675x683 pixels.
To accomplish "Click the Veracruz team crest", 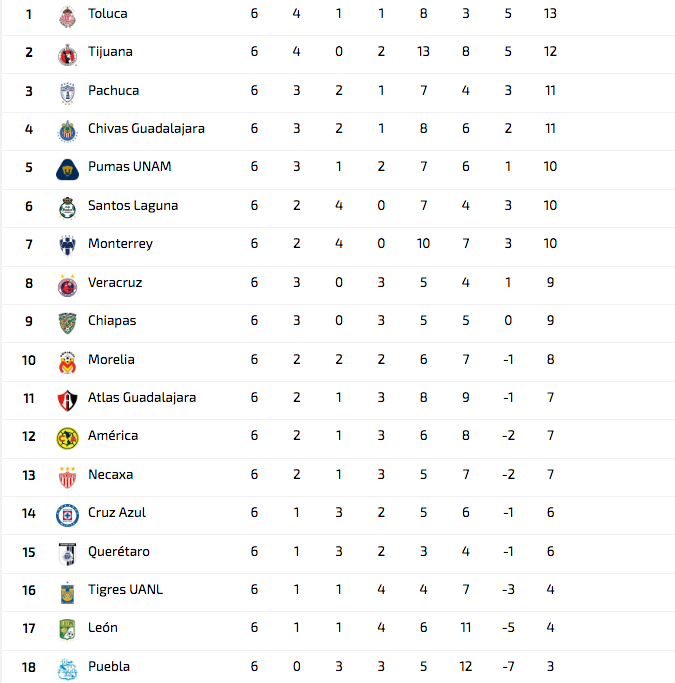I will 68,286.
